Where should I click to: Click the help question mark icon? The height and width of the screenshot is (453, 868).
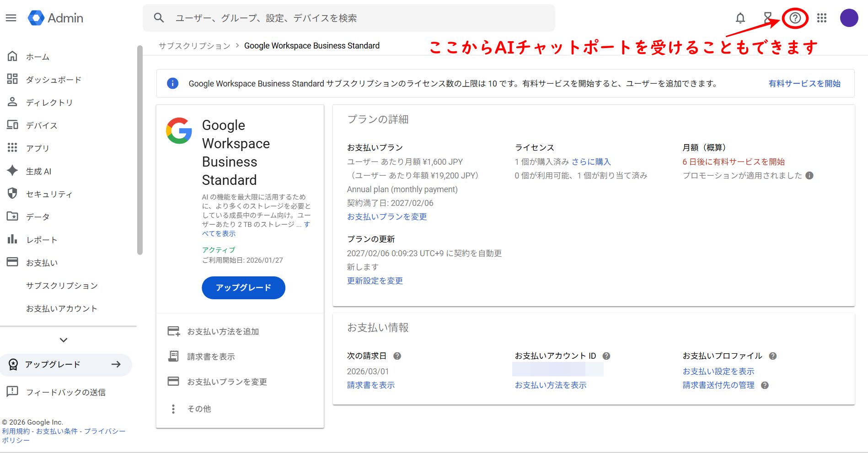(x=795, y=18)
